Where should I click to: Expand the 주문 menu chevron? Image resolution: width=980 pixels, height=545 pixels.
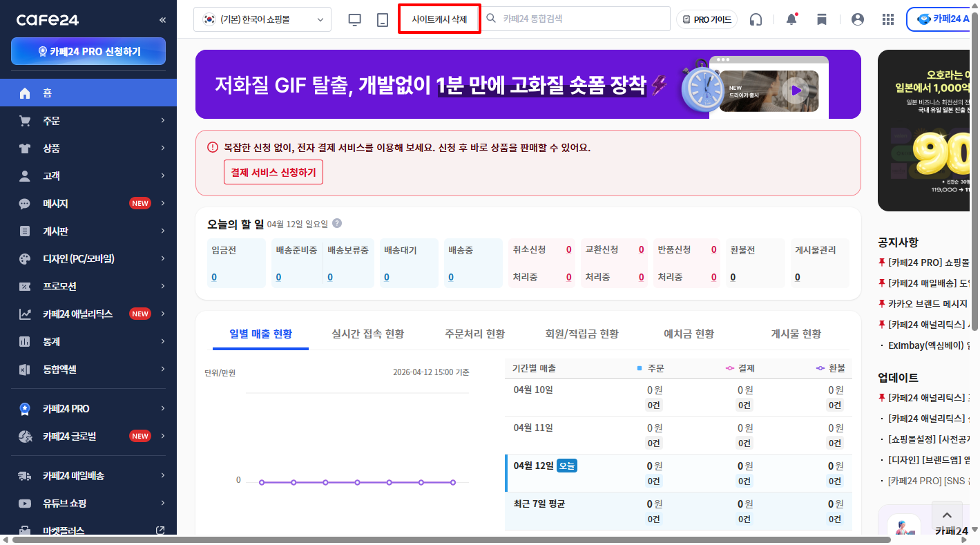[x=163, y=121]
